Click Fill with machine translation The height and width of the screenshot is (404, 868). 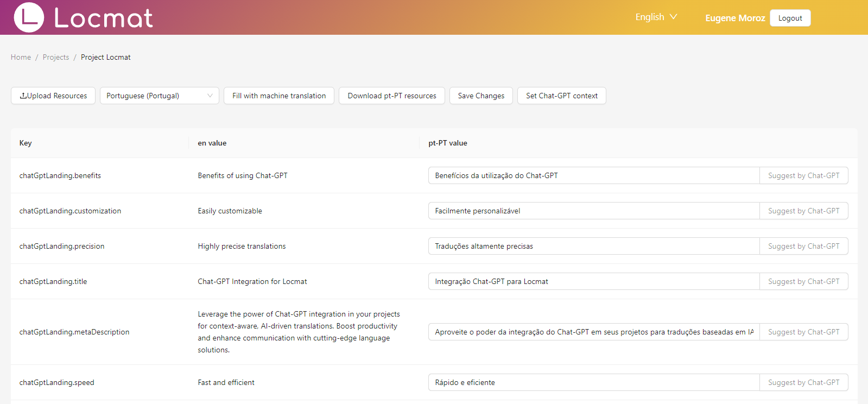click(x=279, y=96)
